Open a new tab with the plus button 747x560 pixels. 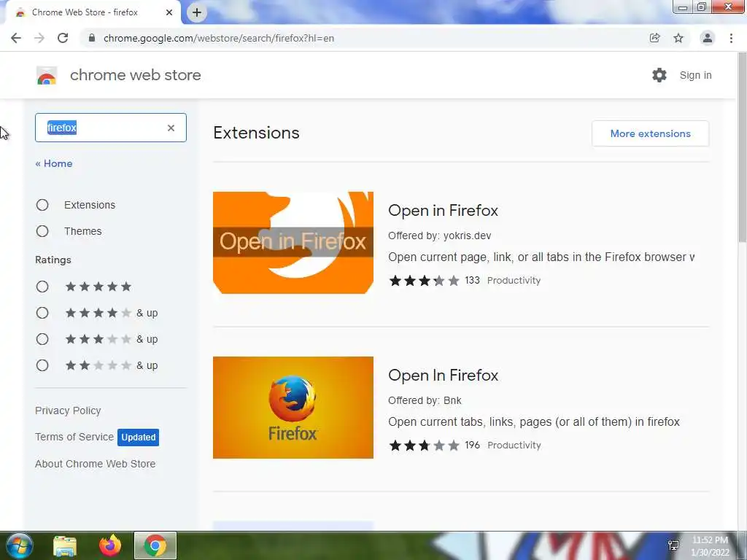pos(197,12)
